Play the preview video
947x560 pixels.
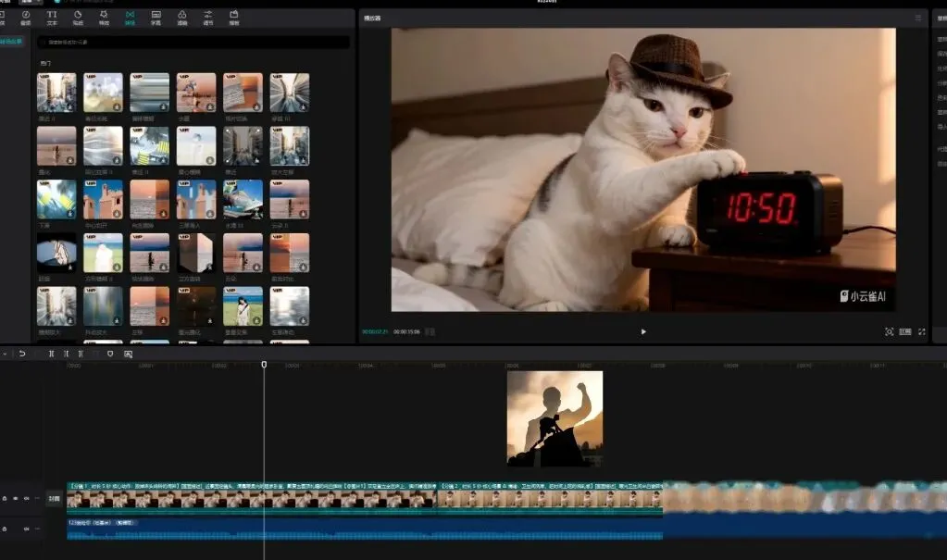coord(643,331)
